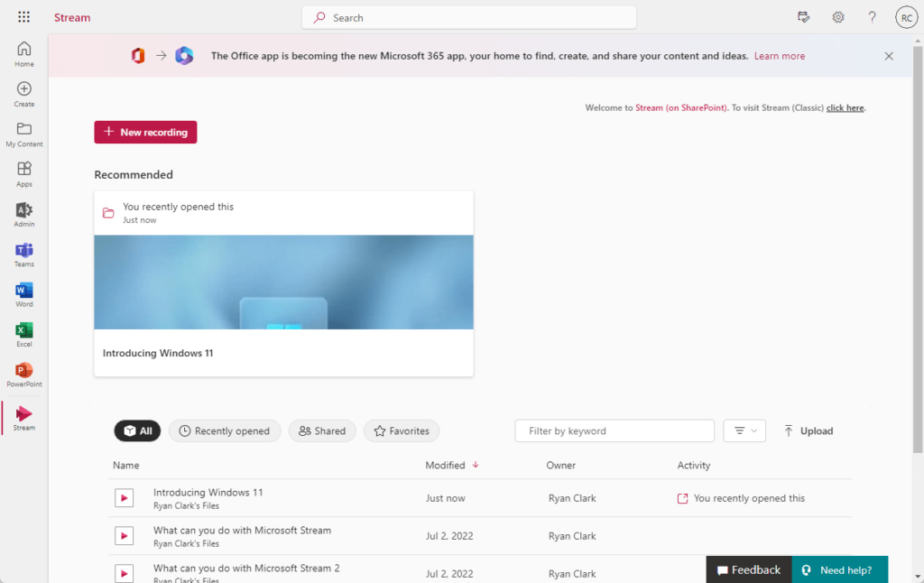Follow the Learn more link
Viewport: 924px width, 583px height.
tap(779, 56)
